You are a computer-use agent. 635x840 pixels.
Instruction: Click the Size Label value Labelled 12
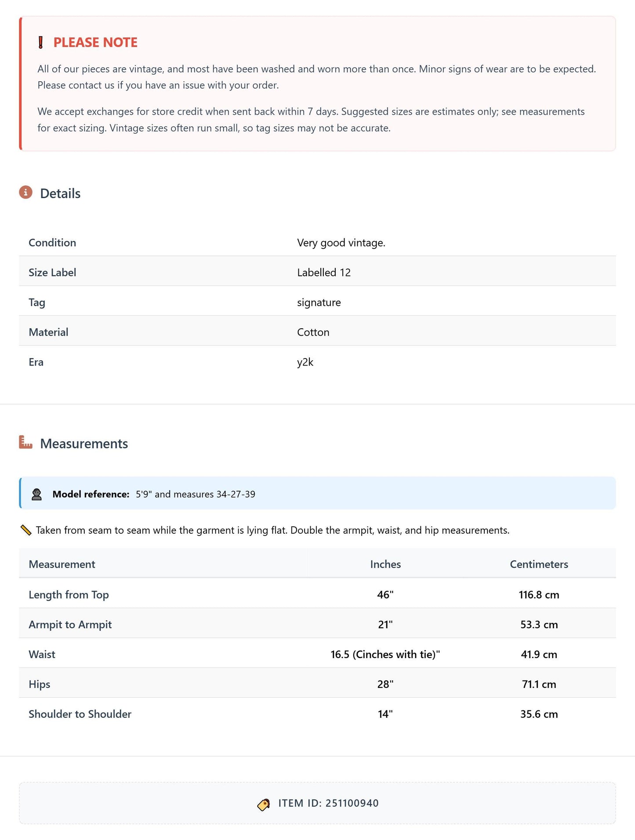[x=324, y=272]
